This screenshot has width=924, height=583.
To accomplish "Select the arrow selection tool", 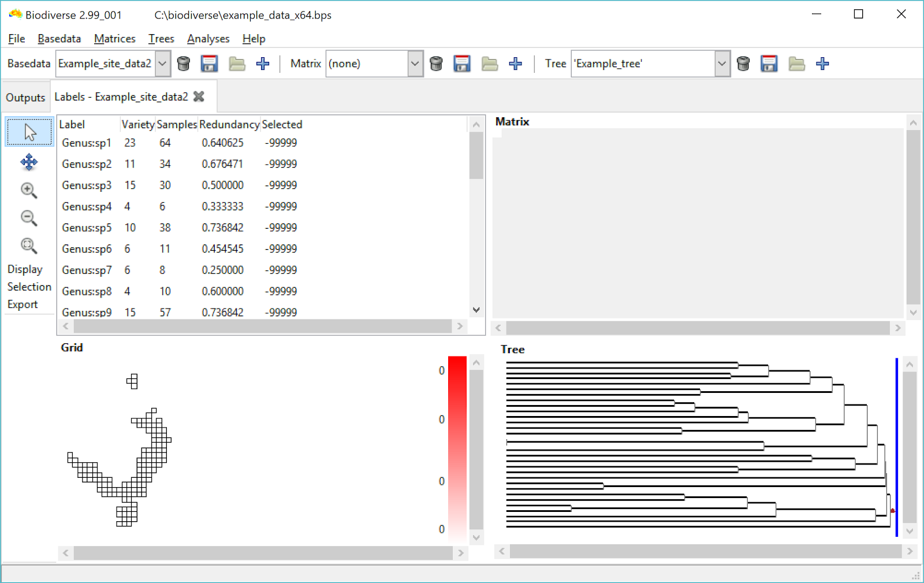I will (x=29, y=131).
